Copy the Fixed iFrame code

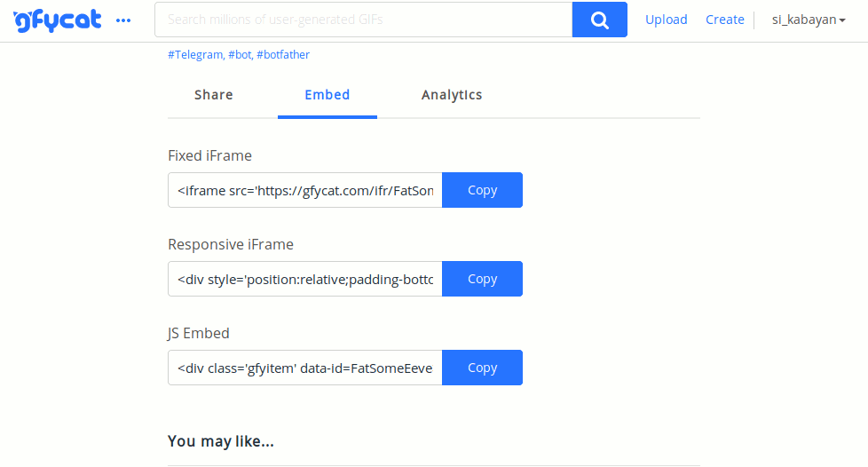point(482,190)
